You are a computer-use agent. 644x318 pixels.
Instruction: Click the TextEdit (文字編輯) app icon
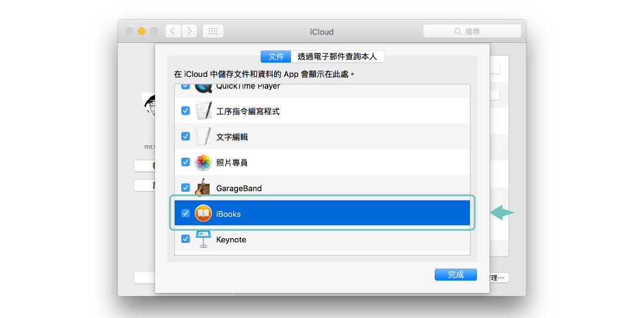[x=203, y=136]
